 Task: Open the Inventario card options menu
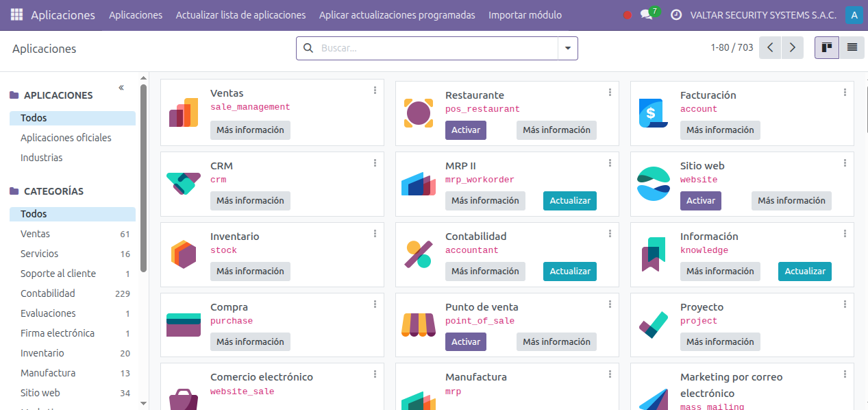[x=375, y=233]
